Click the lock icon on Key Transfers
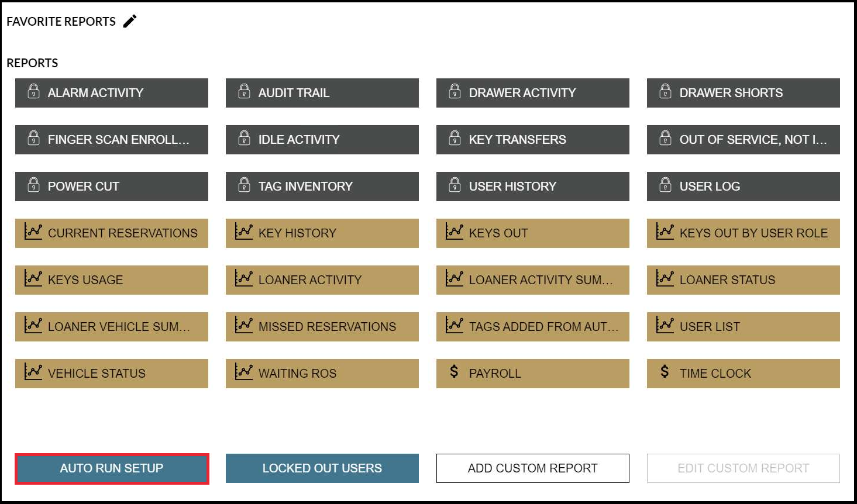Viewport: 857px width, 504px height. click(455, 138)
